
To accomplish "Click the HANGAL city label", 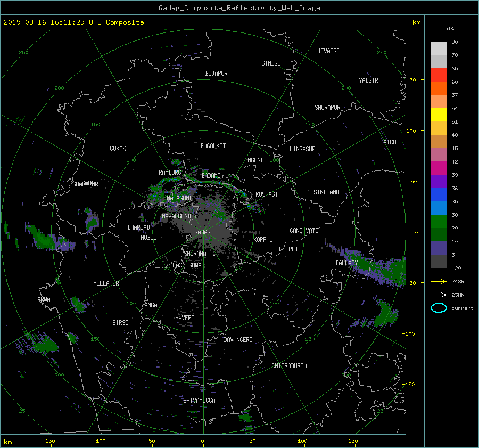I will pyautogui.click(x=150, y=305).
